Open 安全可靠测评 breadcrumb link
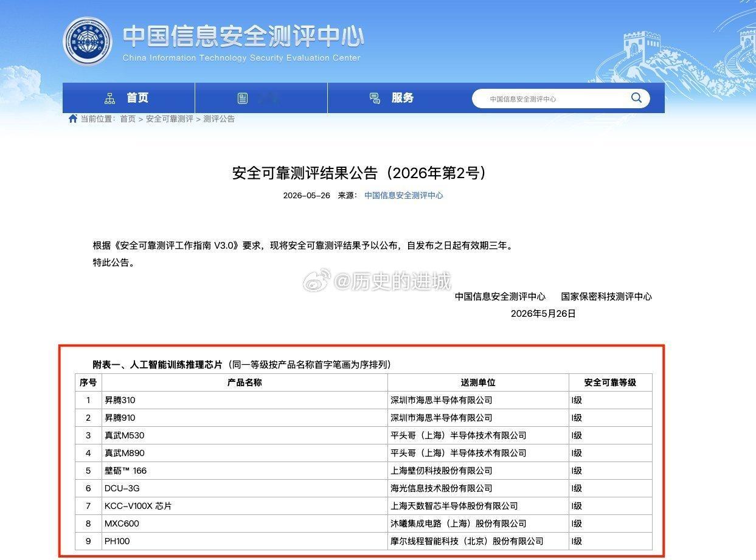The height and width of the screenshot is (560, 756). (169, 119)
